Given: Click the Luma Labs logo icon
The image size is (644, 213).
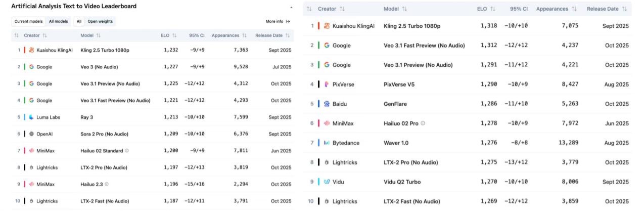Looking at the screenshot, I should (x=31, y=117).
